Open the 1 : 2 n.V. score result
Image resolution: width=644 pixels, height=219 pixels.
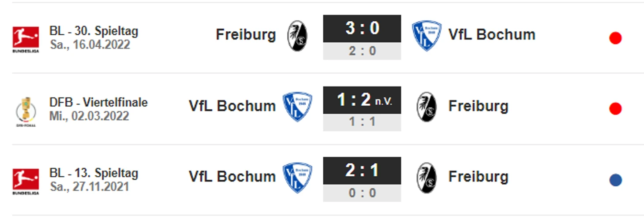362,100
